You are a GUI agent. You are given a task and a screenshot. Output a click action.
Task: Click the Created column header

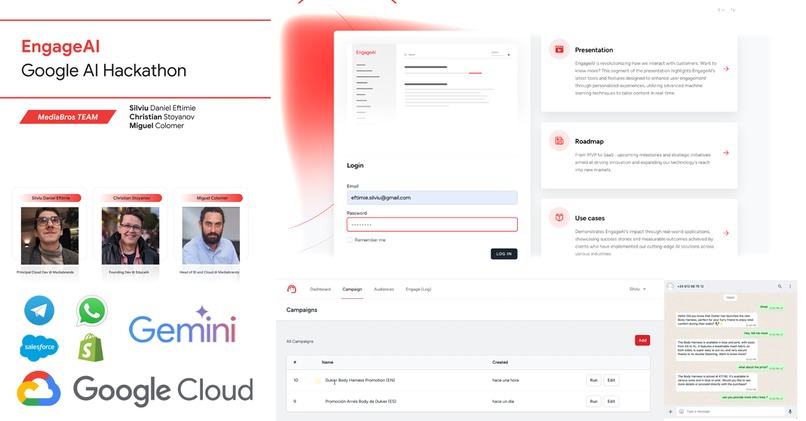click(x=500, y=362)
